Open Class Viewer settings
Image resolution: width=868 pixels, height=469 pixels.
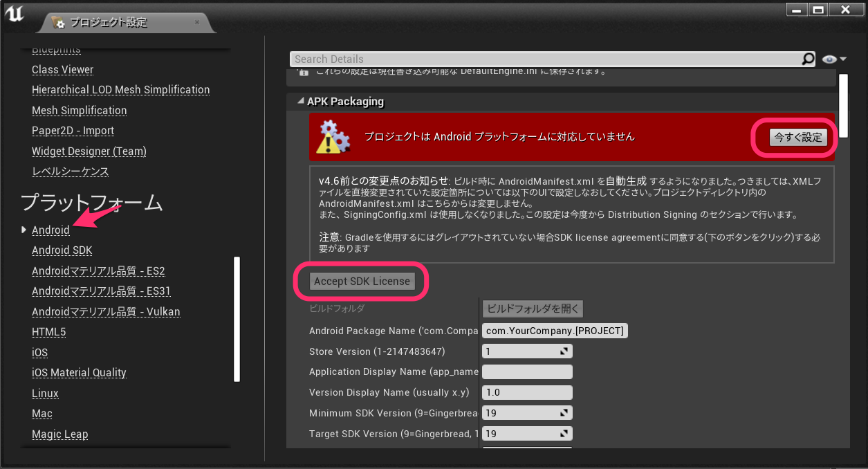62,70
